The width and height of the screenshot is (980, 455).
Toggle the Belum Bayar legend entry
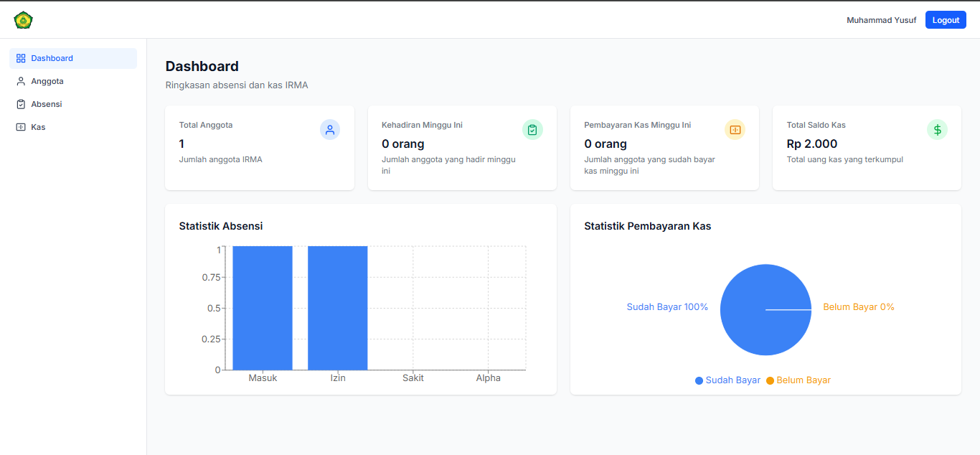coord(798,380)
